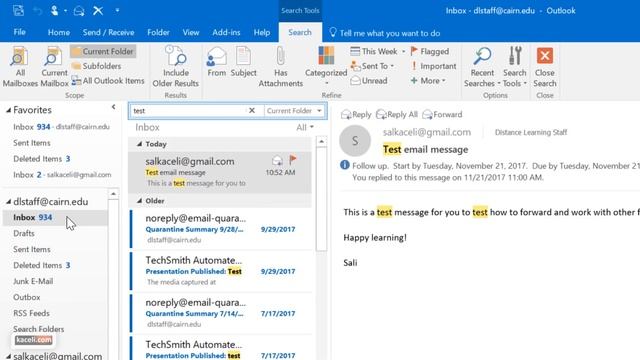
Task: Filter by Has Attachments
Action: 280,67
